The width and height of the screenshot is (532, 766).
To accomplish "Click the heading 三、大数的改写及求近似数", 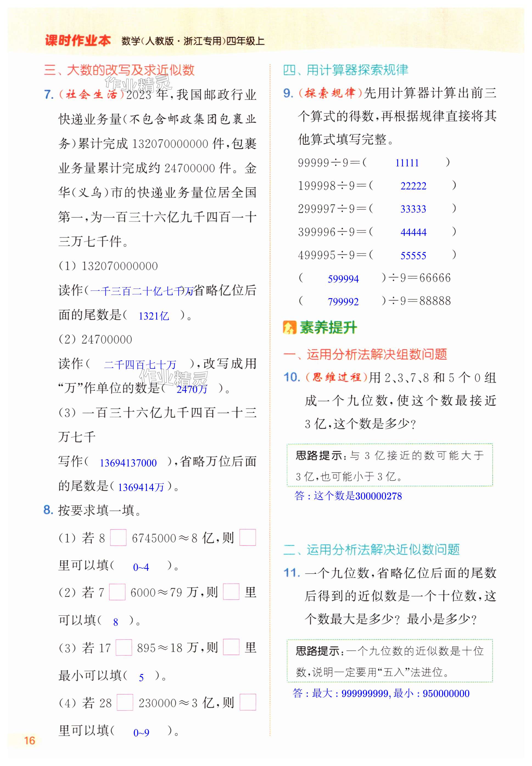I will point(119,70).
